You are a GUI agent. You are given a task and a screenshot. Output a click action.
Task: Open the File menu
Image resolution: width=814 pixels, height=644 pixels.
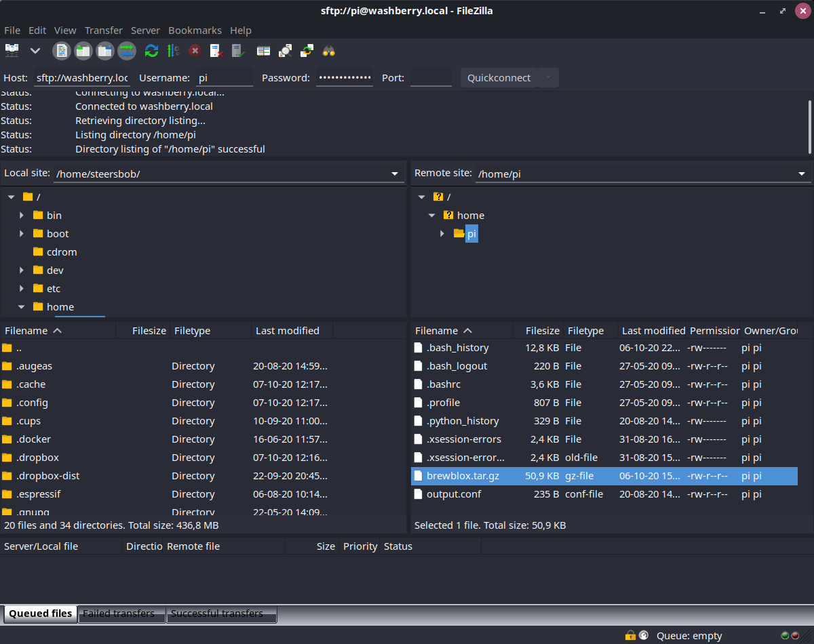pyautogui.click(x=12, y=30)
